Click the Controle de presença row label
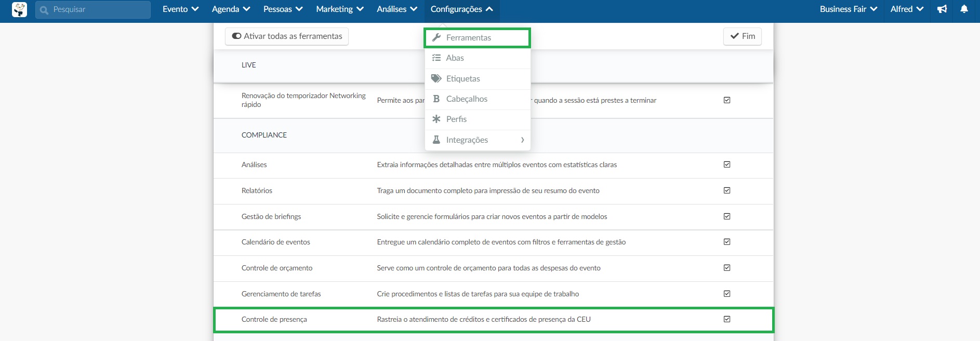Screen dimensions: 980x341 click(274, 319)
